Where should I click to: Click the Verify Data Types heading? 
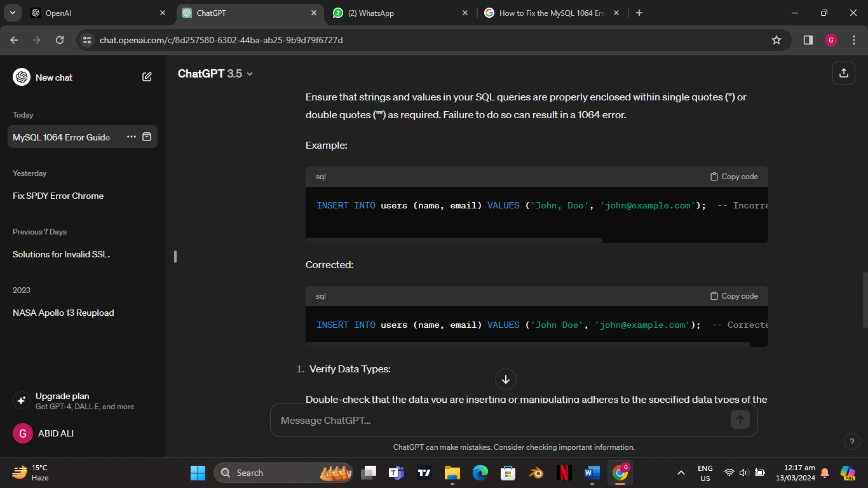(x=349, y=369)
